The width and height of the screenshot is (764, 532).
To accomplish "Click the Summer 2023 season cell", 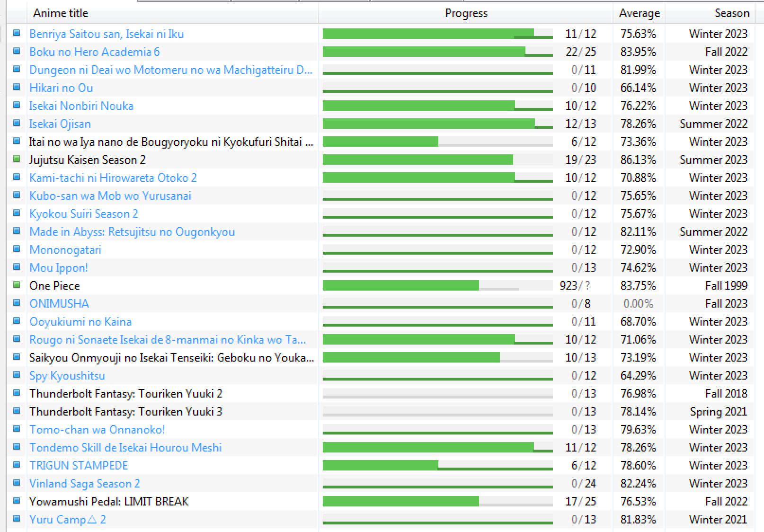I will [713, 160].
